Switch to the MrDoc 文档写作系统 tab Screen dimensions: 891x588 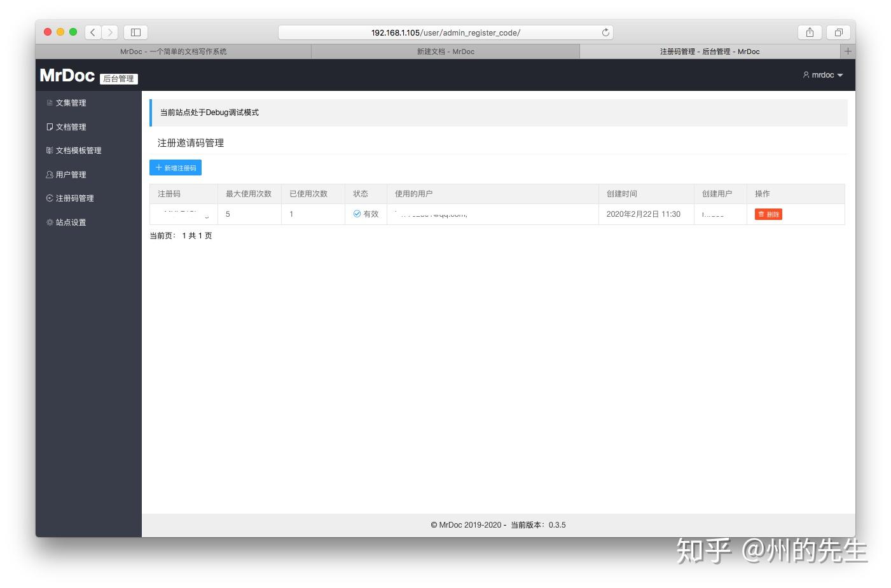tap(173, 51)
